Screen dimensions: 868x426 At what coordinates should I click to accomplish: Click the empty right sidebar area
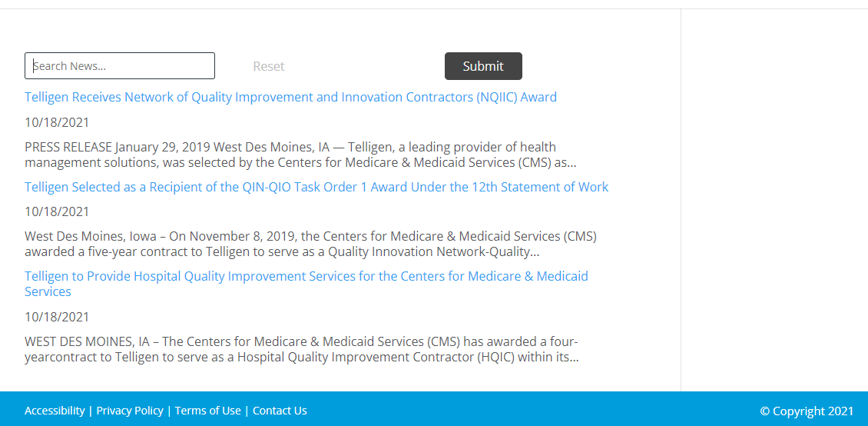coord(774,199)
